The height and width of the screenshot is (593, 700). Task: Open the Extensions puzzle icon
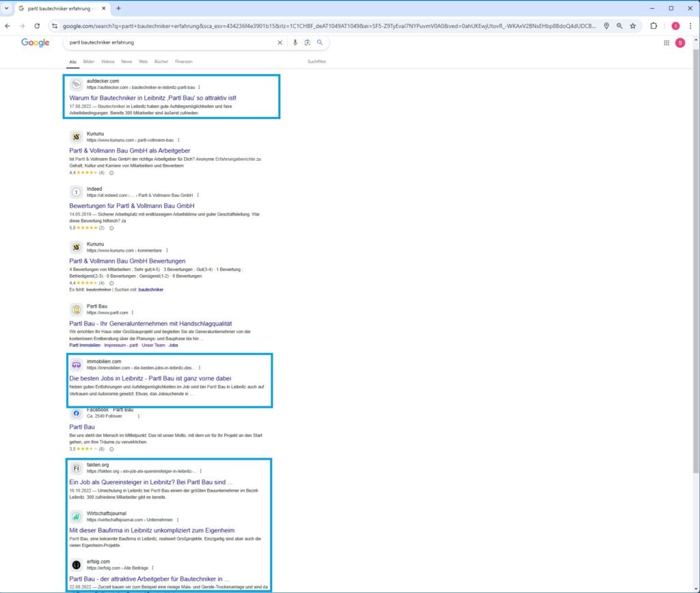[654, 26]
